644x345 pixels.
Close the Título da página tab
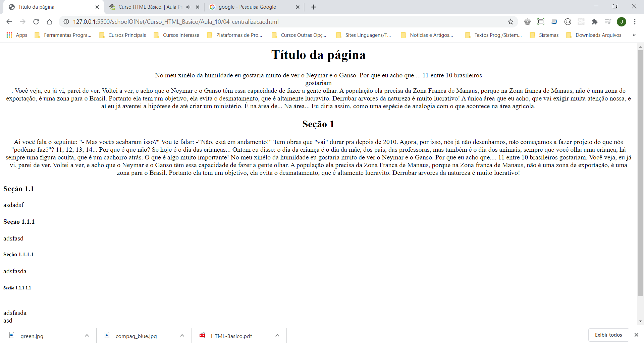point(97,7)
